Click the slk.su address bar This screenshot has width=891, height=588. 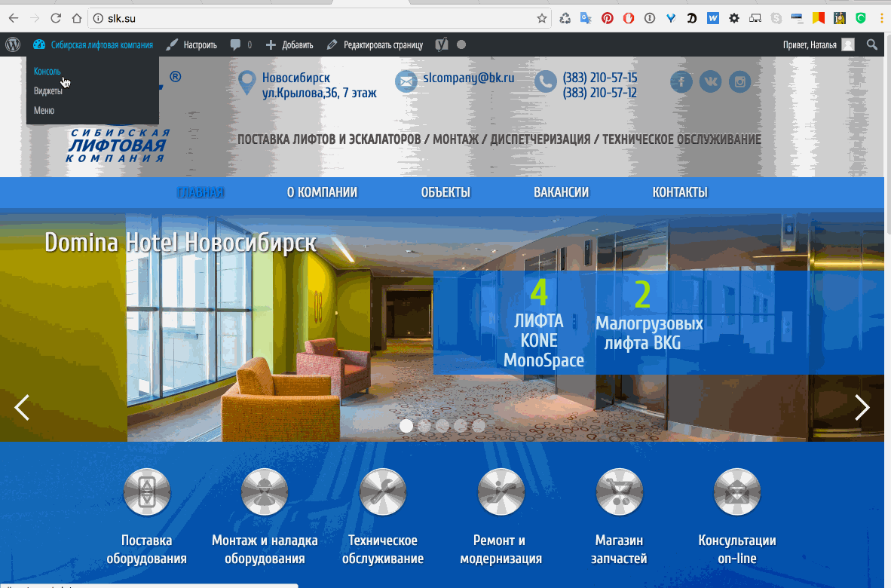318,18
